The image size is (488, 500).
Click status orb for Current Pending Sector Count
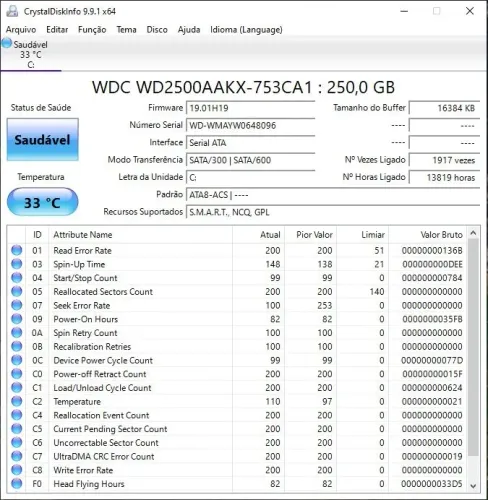(x=17, y=429)
